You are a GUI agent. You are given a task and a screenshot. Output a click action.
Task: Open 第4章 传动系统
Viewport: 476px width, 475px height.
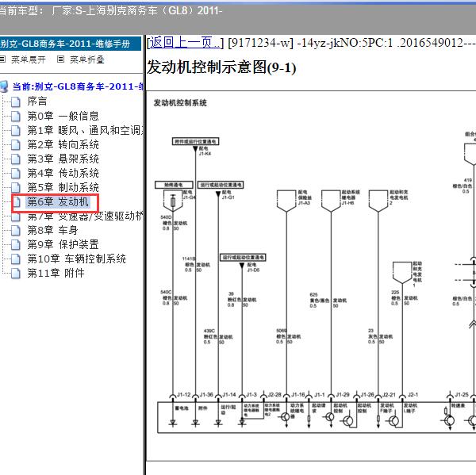pos(63,173)
